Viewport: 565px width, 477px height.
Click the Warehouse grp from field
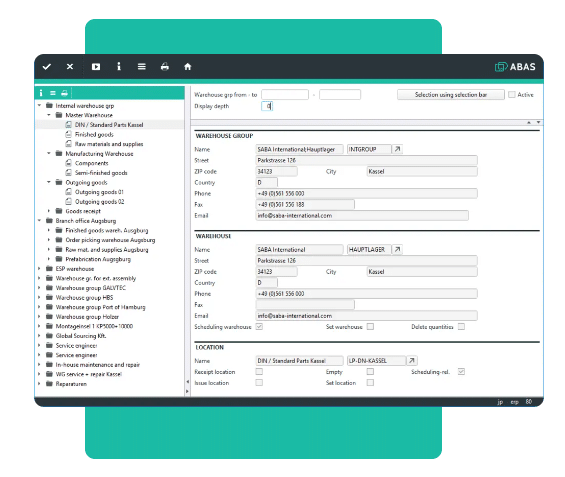tap(285, 94)
